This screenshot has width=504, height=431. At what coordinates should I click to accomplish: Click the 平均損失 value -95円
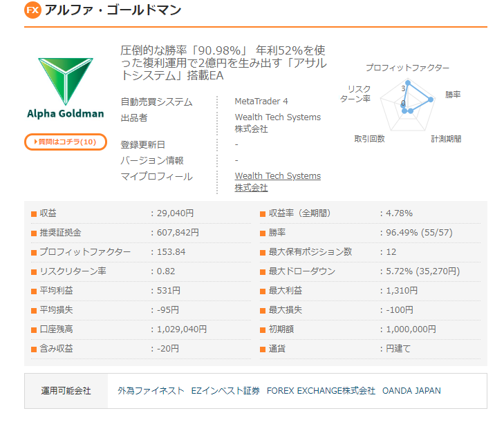(x=168, y=310)
